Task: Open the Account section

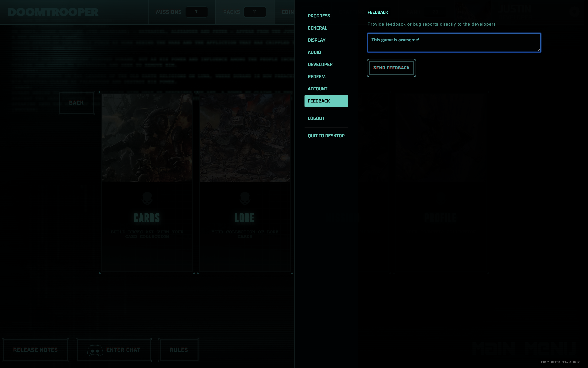Action: 326,89
